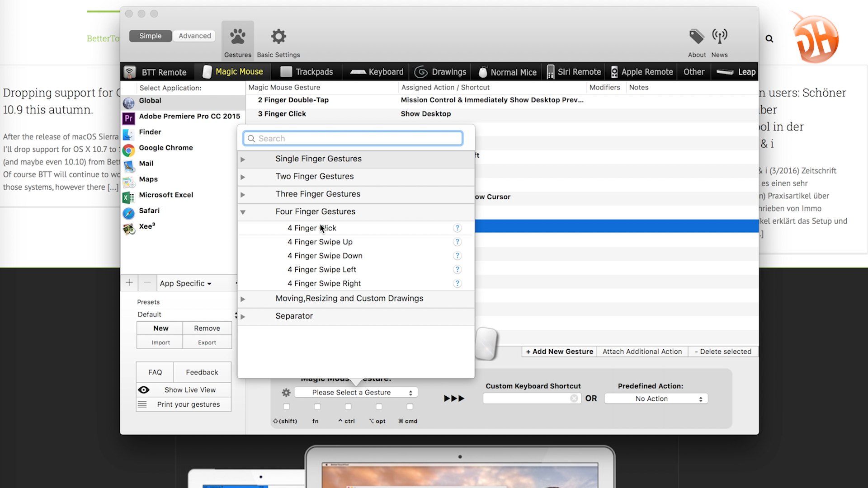Click the plus add-application button
Screen dimensions: 868x488
pos(129,283)
